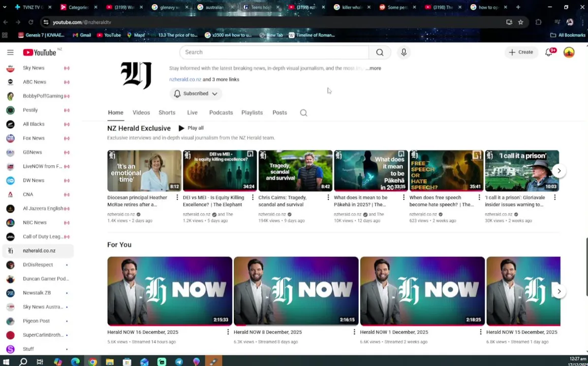Go to the YouTube home logo
Image resolution: width=588 pixels, height=366 pixels.
coord(39,52)
